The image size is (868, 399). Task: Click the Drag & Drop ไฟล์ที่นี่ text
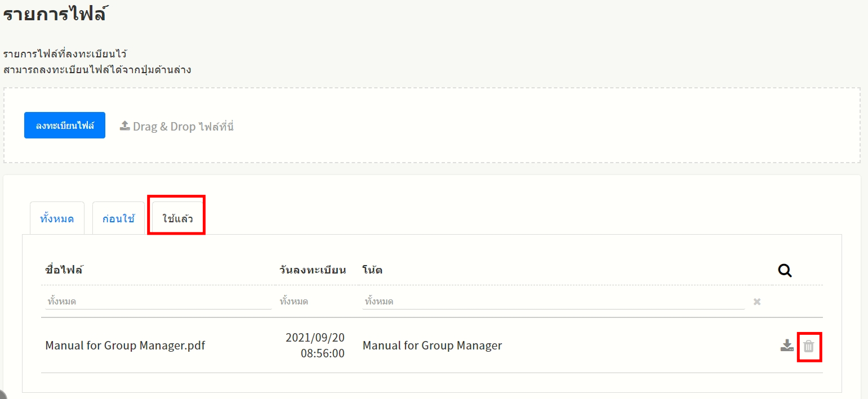tap(183, 127)
